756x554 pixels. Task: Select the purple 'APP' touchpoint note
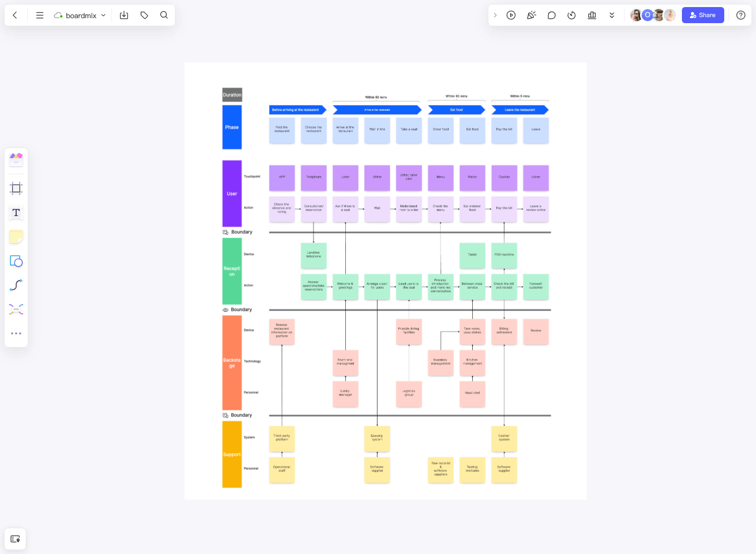282,178
